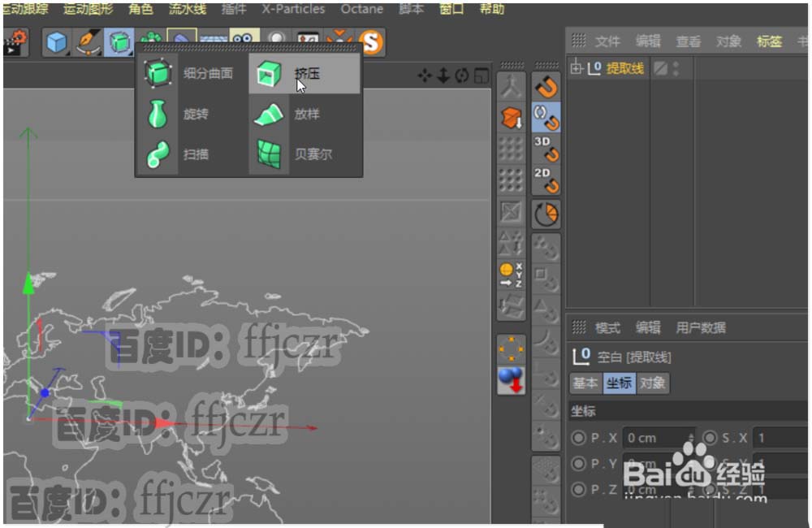Pick the 旋转 lathe vase icon entry
Viewport: 812px width, 528px height.
pyautogui.click(x=158, y=114)
